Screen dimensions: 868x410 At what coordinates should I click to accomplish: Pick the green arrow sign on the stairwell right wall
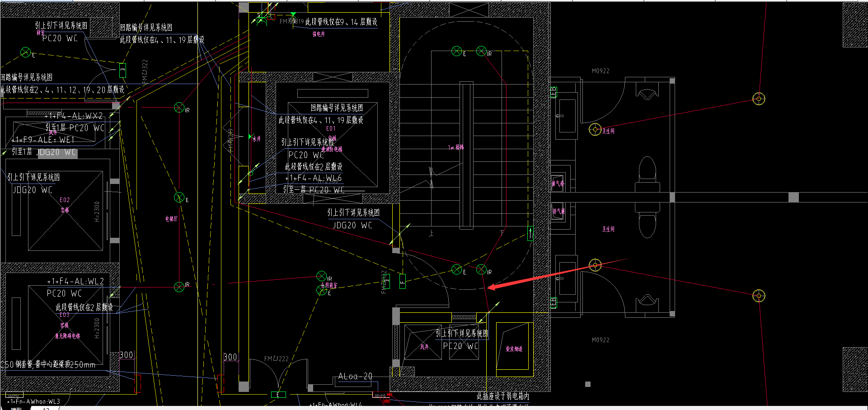pyautogui.click(x=530, y=233)
